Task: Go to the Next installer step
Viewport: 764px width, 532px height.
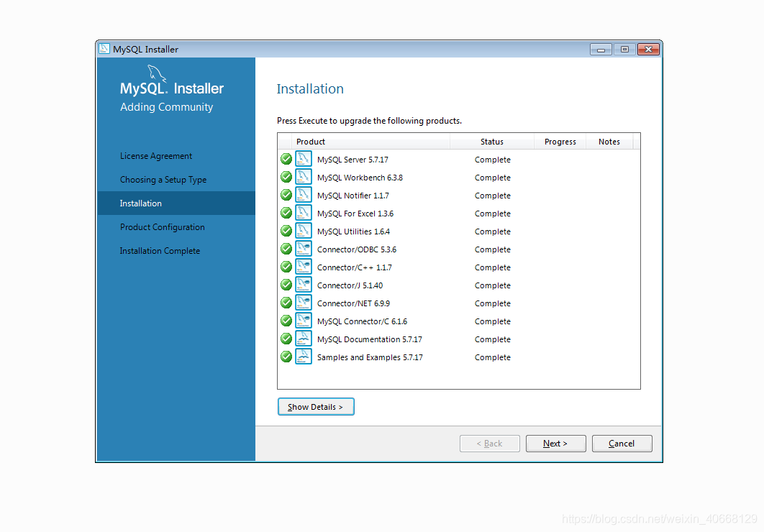Action: [555, 444]
